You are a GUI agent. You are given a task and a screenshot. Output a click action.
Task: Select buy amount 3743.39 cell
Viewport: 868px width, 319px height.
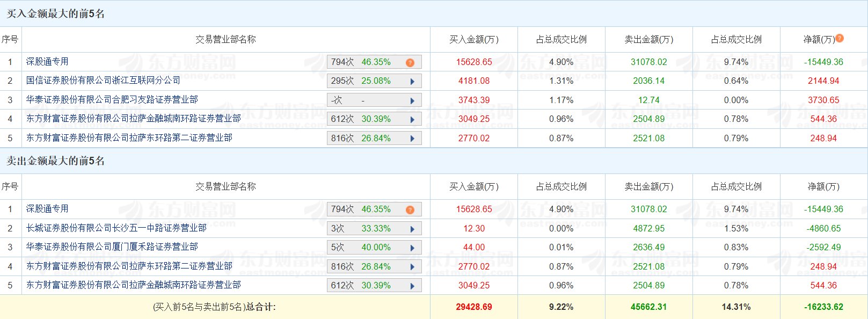pos(474,100)
